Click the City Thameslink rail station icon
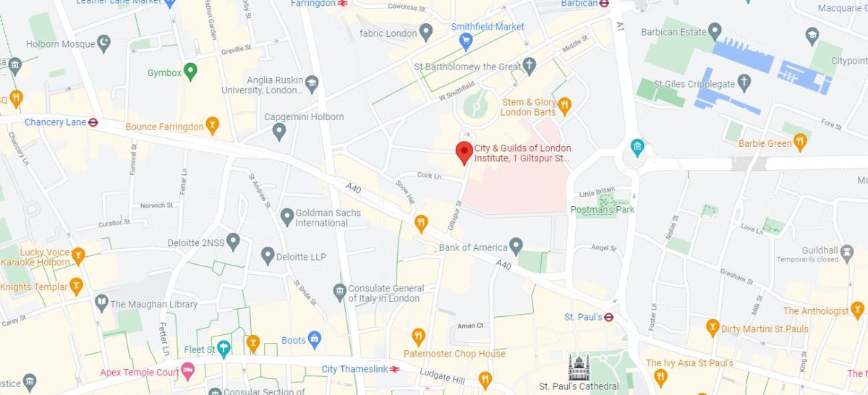The width and height of the screenshot is (868, 395). coord(395,369)
